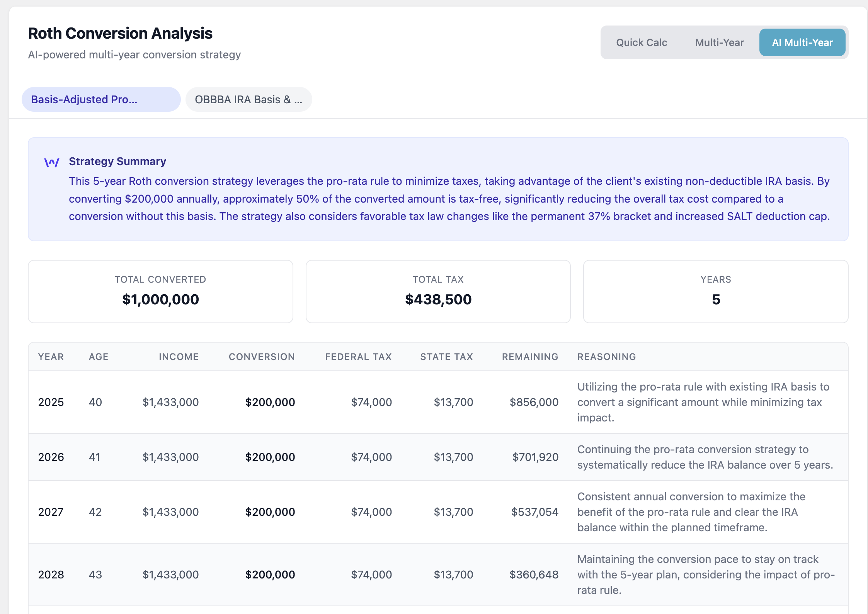This screenshot has width=868, height=614.
Task: Click the STATE TAX column header
Action: pos(446,356)
